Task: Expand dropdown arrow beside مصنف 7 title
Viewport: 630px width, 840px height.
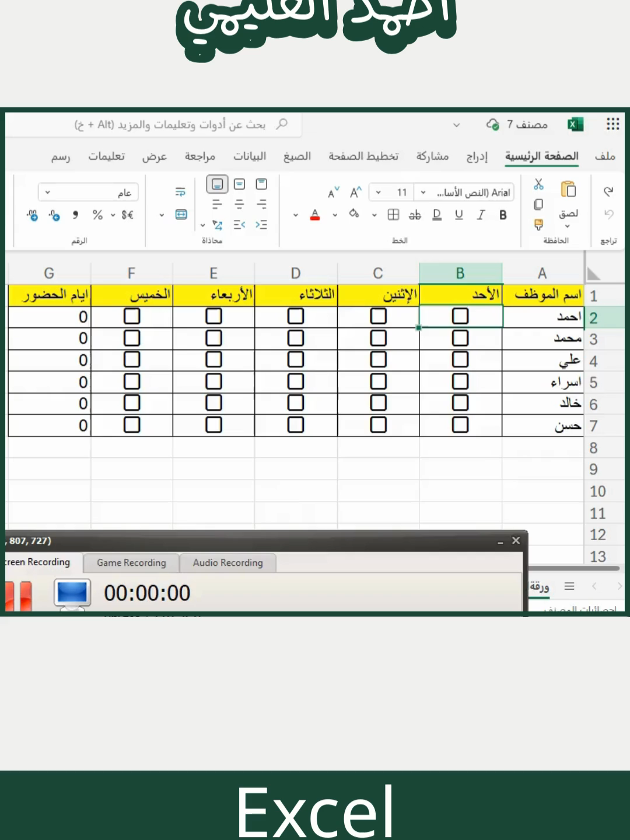Action: pos(457,125)
